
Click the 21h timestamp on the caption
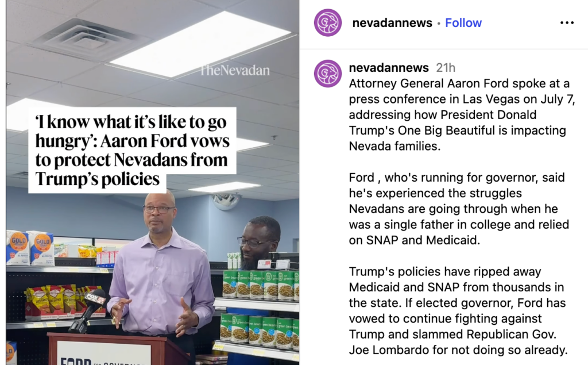click(446, 68)
